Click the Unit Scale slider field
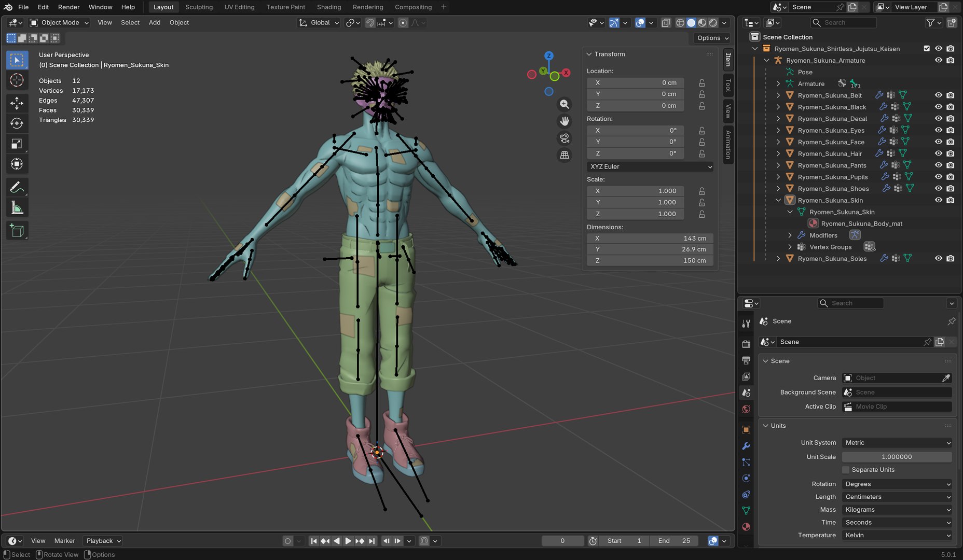This screenshot has width=963, height=560. tap(897, 457)
